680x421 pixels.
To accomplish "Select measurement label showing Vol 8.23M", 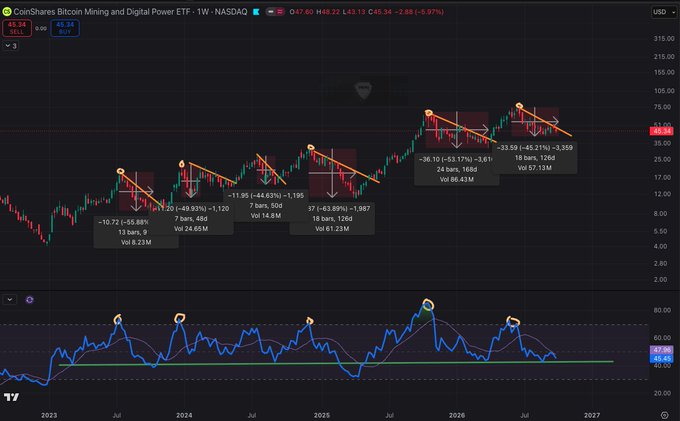I will pyautogui.click(x=136, y=232).
